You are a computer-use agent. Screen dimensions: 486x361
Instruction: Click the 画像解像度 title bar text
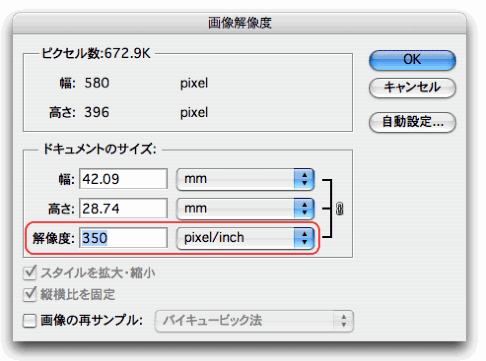[x=240, y=23]
